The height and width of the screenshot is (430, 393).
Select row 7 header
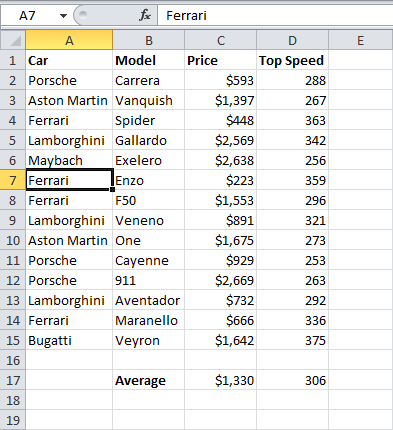point(13,180)
